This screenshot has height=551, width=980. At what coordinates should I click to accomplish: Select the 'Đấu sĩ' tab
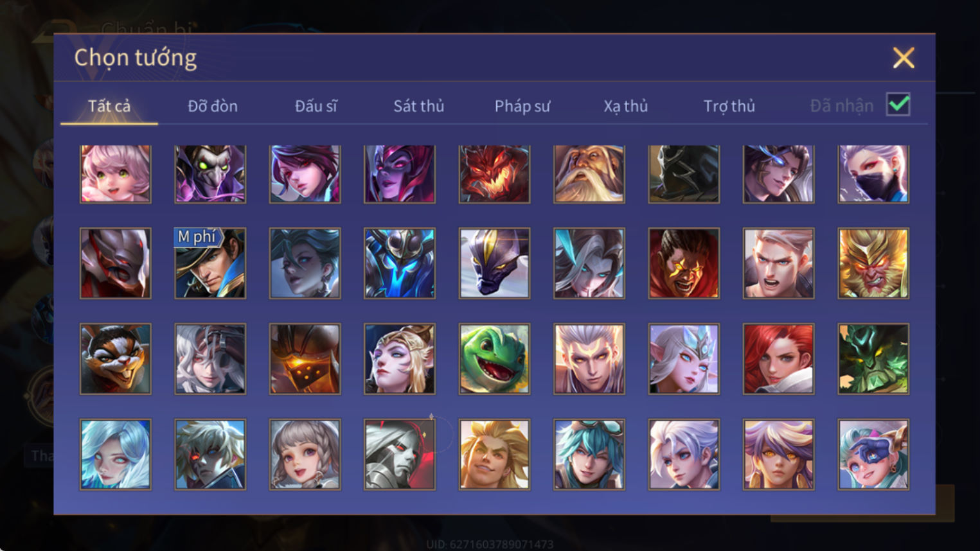click(316, 106)
